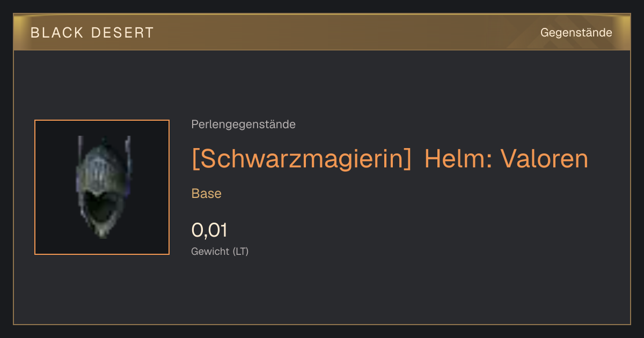
Task: Click the helmet's right horn spike
Action: 127,149
